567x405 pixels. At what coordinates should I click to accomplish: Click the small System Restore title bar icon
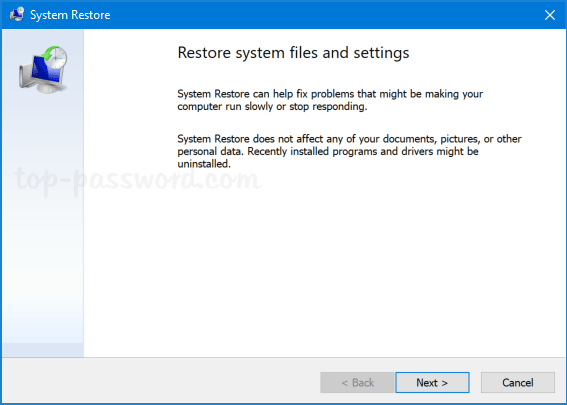[x=17, y=14]
